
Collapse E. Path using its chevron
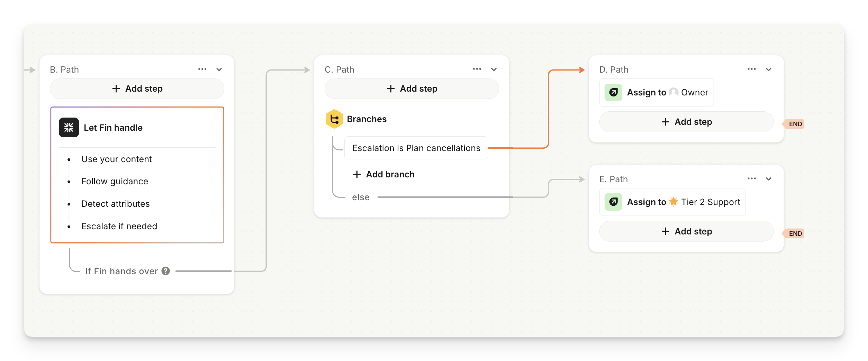[768, 179]
